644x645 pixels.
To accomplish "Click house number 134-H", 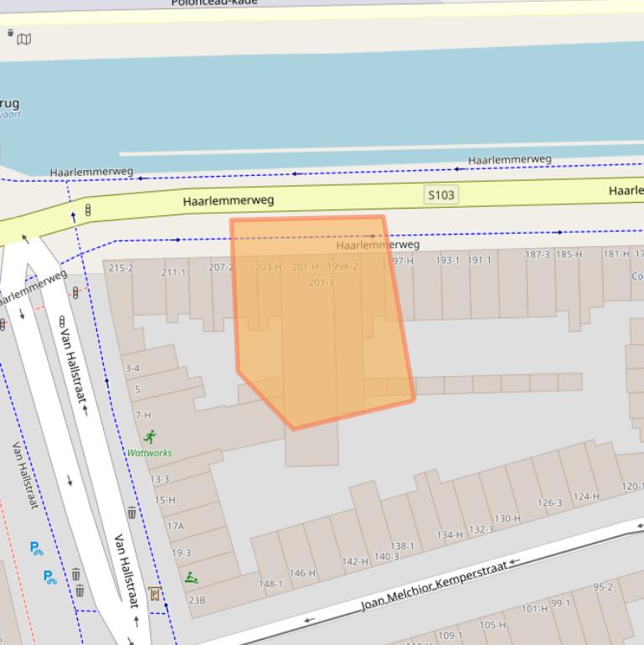I will coord(449,534).
